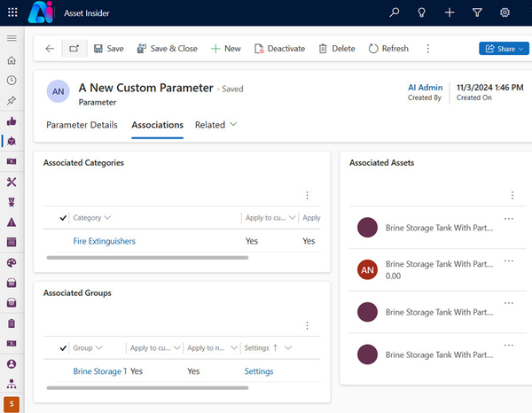Open Group column header dropdown
Viewport: 532px width, 413px height.
88,348
